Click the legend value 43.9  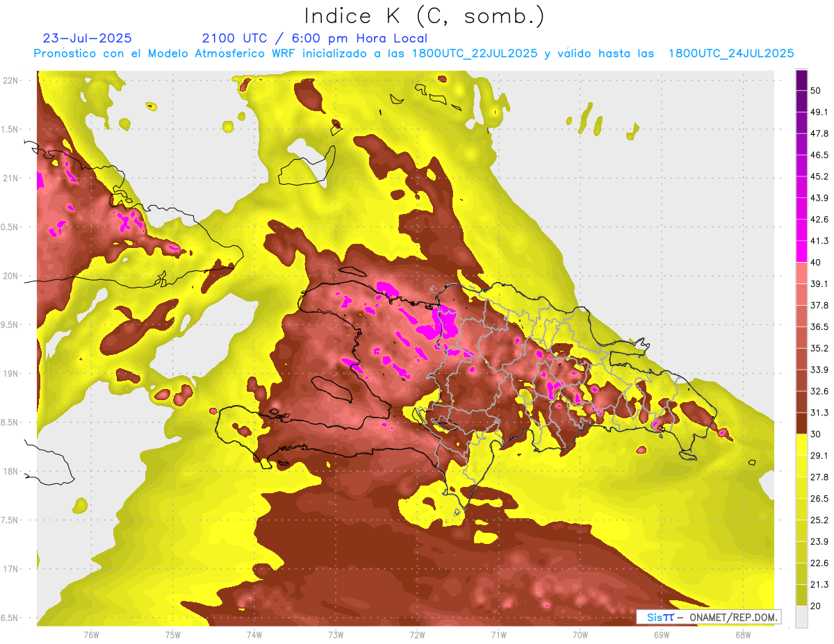(819, 198)
